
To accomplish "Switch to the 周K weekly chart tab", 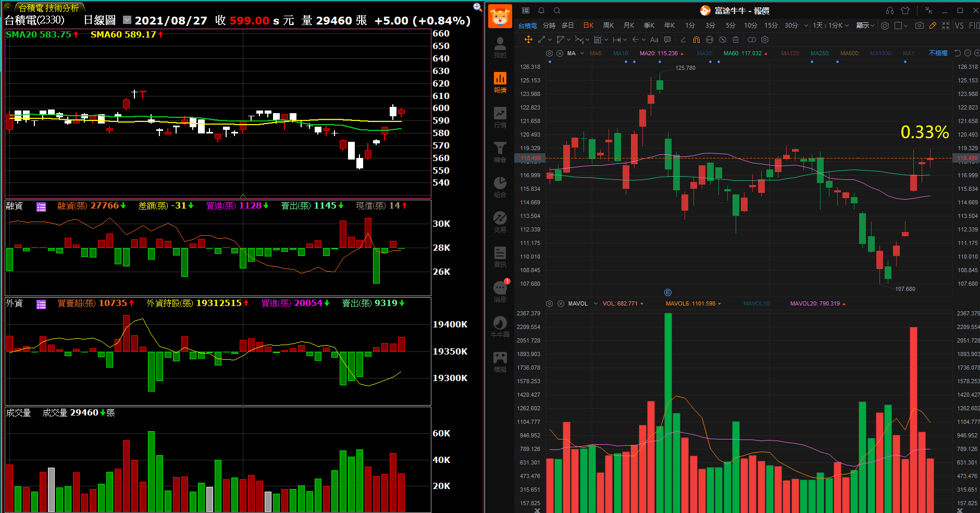I will 609,26.
